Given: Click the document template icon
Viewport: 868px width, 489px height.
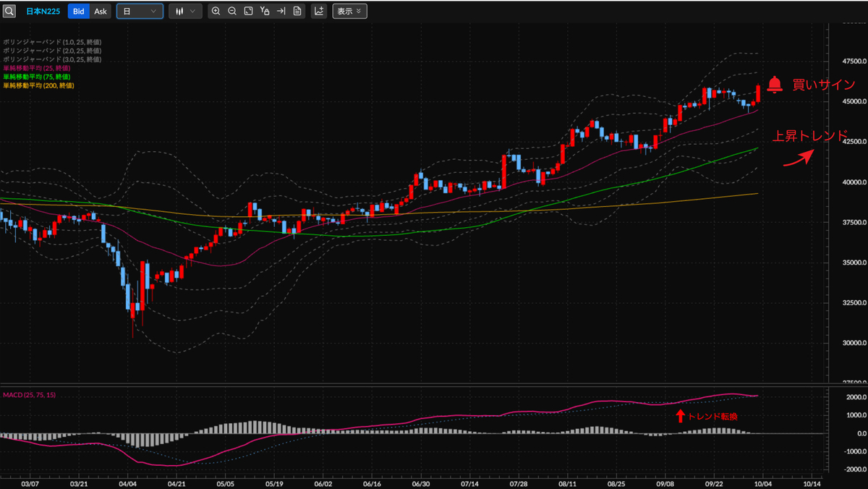Looking at the screenshot, I should click(297, 12).
